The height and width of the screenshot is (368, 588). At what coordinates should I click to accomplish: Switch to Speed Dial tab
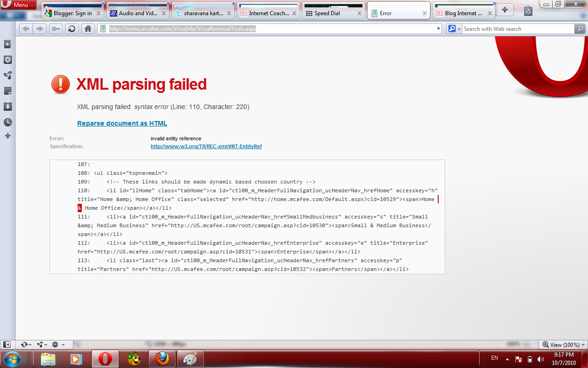pyautogui.click(x=327, y=13)
